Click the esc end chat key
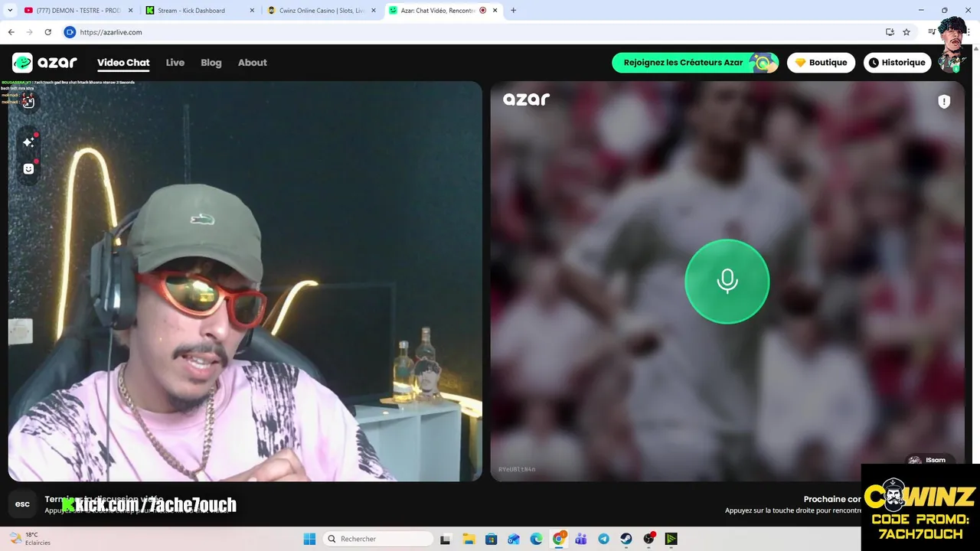 point(23,504)
